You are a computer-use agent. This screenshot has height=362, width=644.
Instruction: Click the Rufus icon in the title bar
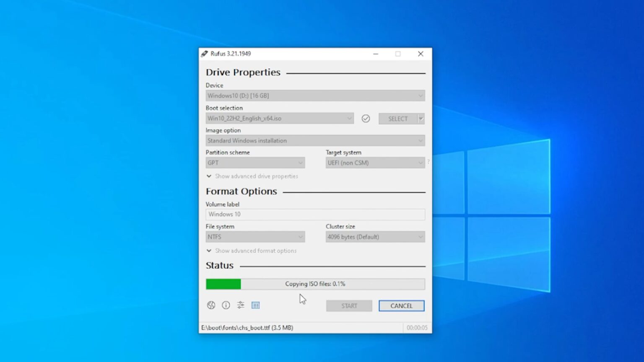(204, 54)
